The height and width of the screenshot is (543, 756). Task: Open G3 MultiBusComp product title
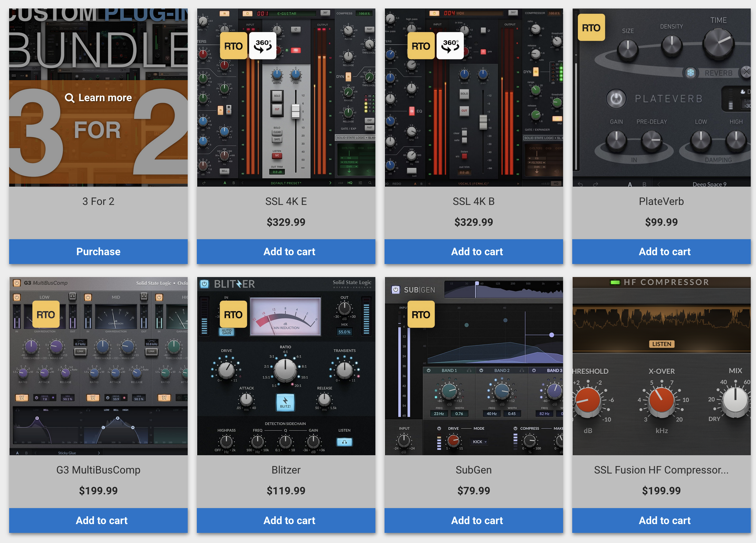(98, 470)
